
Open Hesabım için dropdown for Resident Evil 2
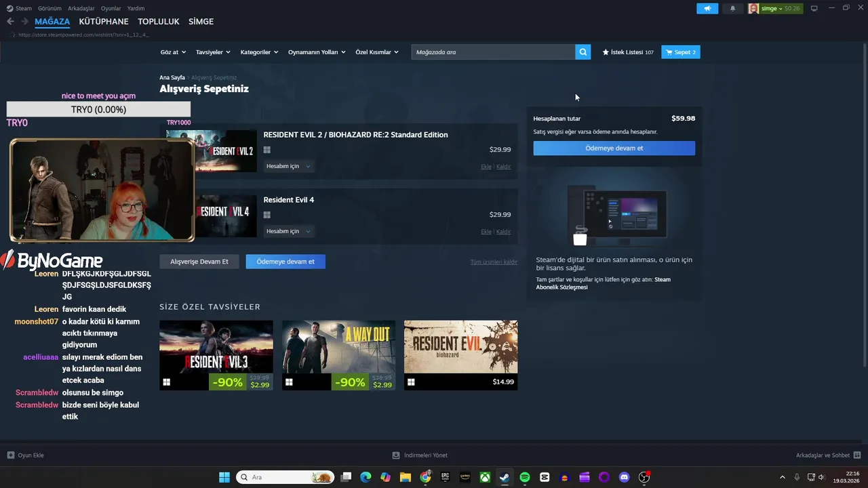coord(288,166)
